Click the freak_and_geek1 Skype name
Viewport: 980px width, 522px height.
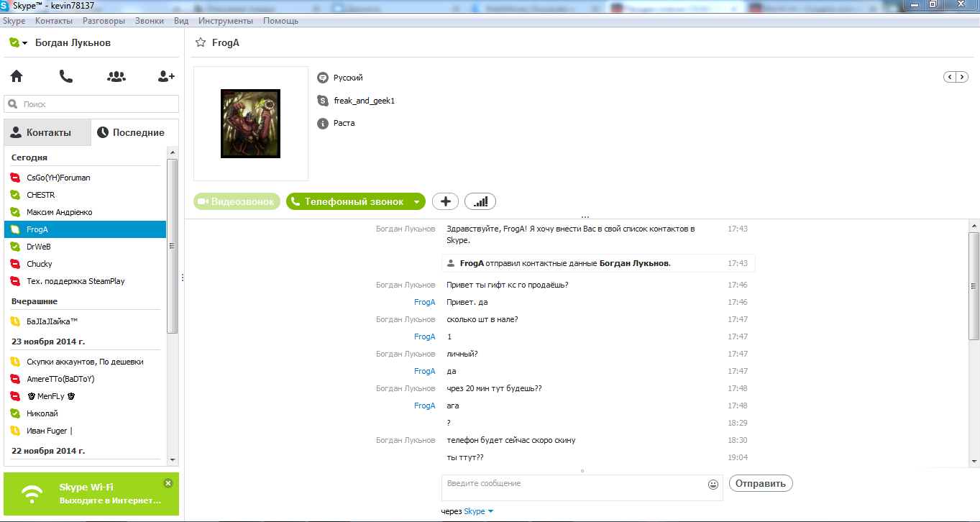tap(364, 101)
